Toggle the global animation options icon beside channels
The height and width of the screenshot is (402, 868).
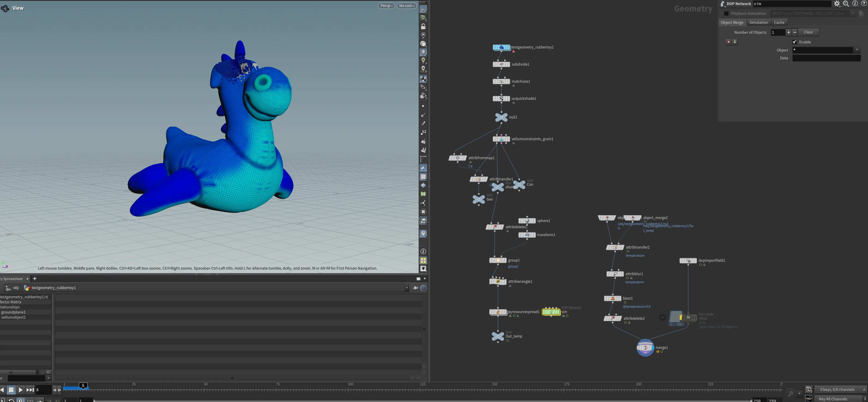click(809, 390)
